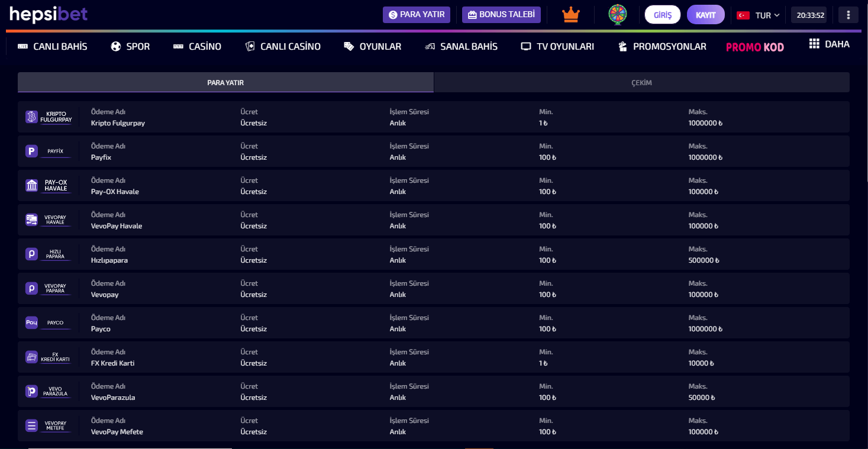Click the playing card icon for Canlı Casino
This screenshot has height=449, width=868.
250,46
